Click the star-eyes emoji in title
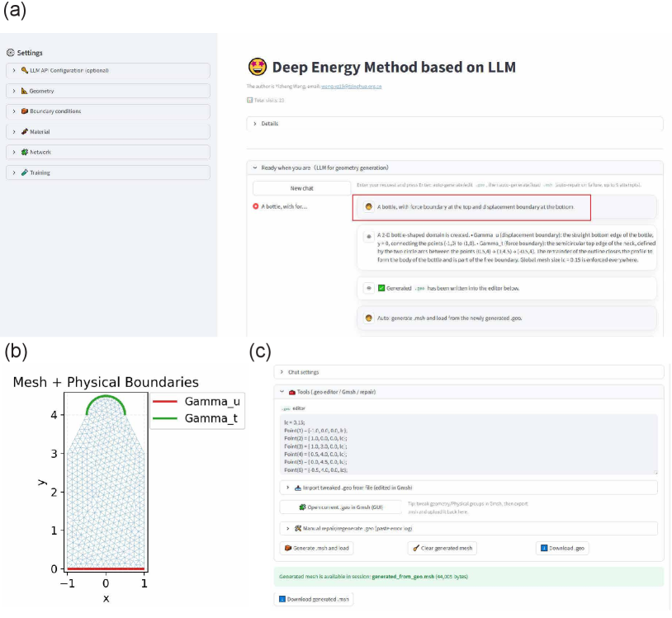Image resolution: width=672 pixels, height=618 pixels. point(257,67)
